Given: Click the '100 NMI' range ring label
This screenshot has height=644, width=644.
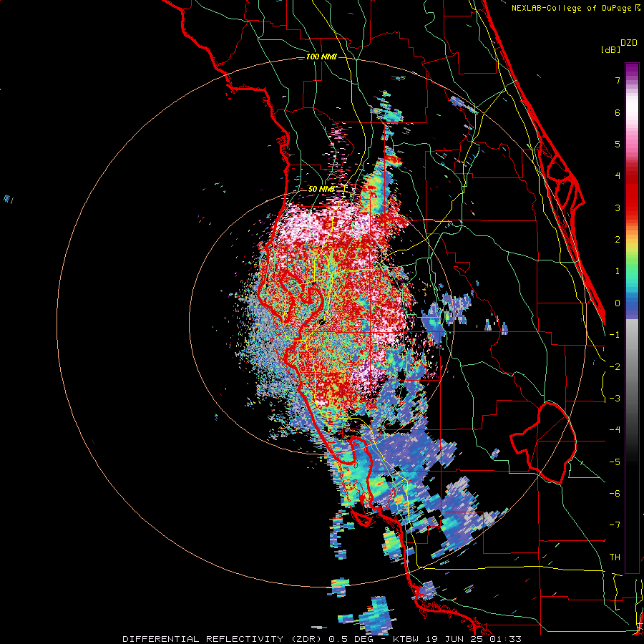Looking at the screenshot, I should tap(321, 57).
